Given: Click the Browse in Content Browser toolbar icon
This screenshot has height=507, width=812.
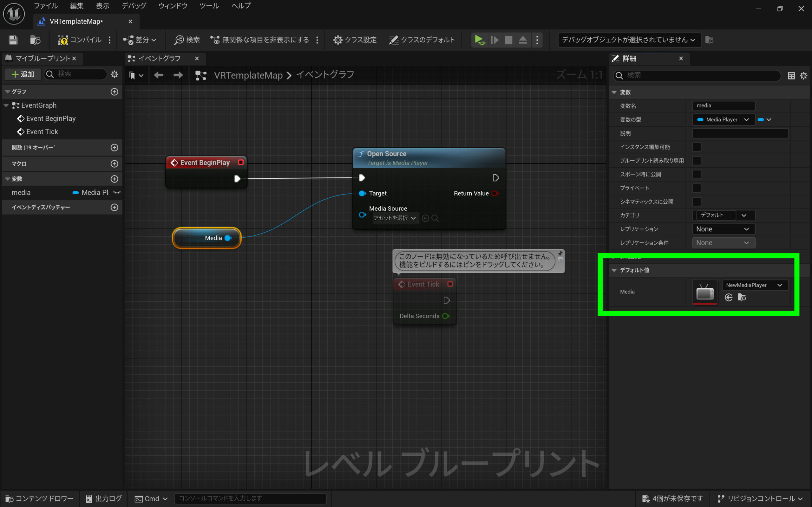Looking at the screenshot, I should 35,40.
